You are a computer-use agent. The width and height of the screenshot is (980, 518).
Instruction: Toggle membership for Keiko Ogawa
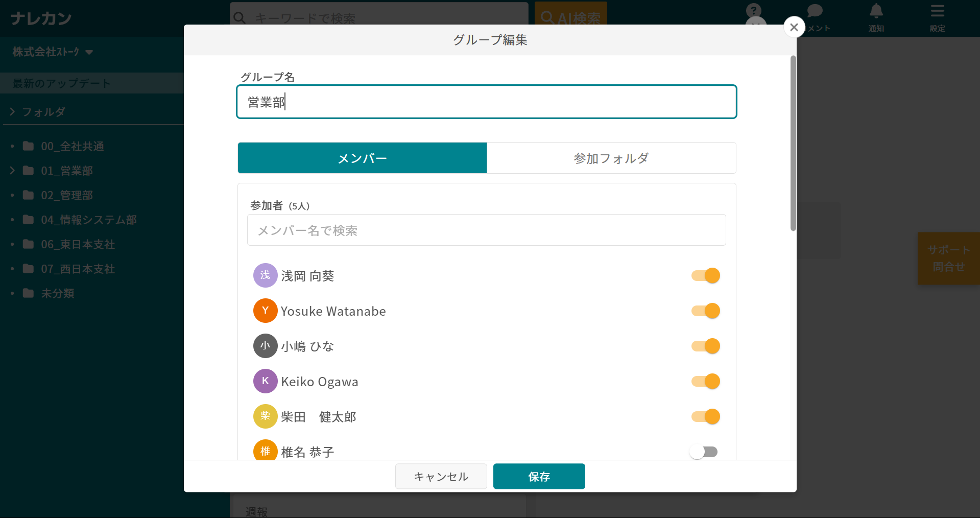[x=706, y=382]
